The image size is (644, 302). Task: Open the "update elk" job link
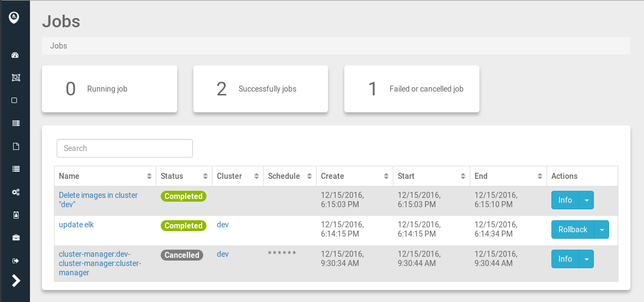(76, 225)
